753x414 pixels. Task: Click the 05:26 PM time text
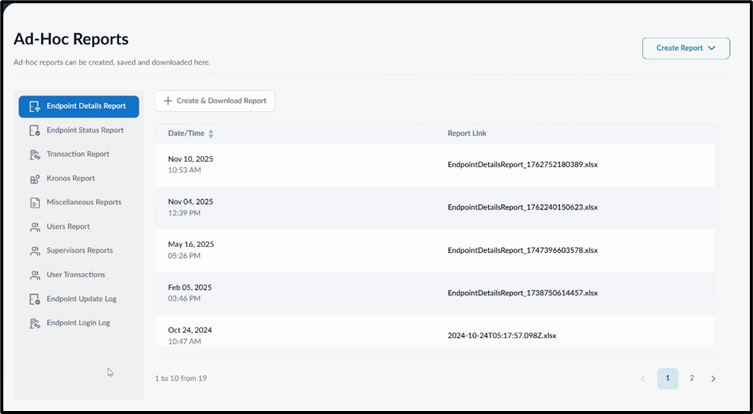point(184,256)
